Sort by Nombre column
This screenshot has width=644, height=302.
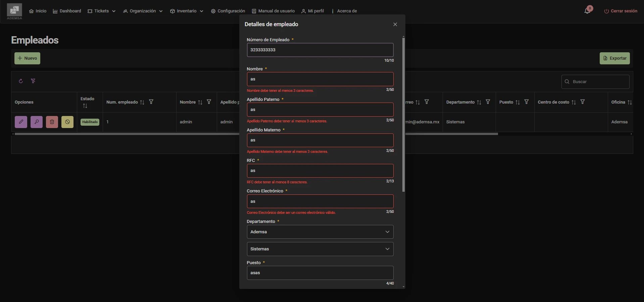point(200,102)
